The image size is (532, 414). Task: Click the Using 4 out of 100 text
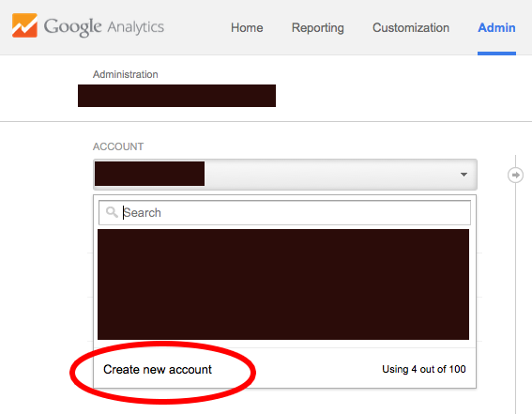[x=424, y=369]
